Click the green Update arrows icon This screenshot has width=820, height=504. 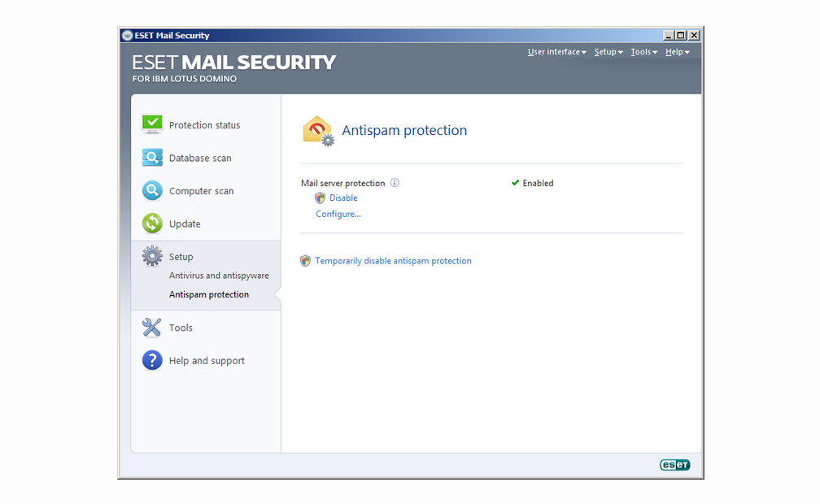tap(152, 224)
